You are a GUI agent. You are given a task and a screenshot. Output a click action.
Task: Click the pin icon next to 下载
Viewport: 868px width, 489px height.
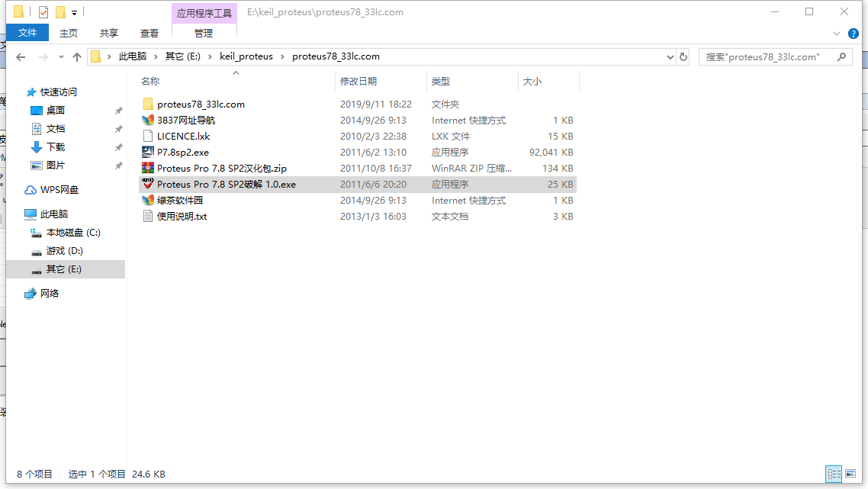point(118,147)
